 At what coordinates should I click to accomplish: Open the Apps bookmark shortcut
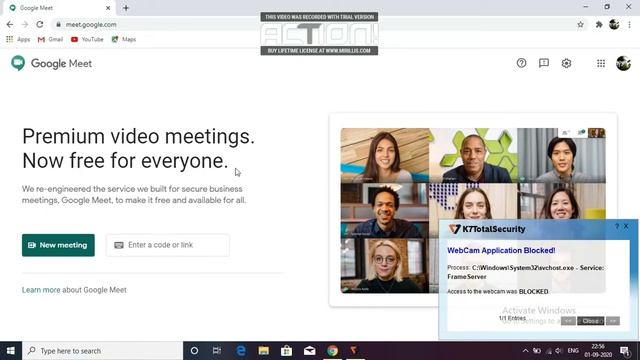tap(18, 39)
